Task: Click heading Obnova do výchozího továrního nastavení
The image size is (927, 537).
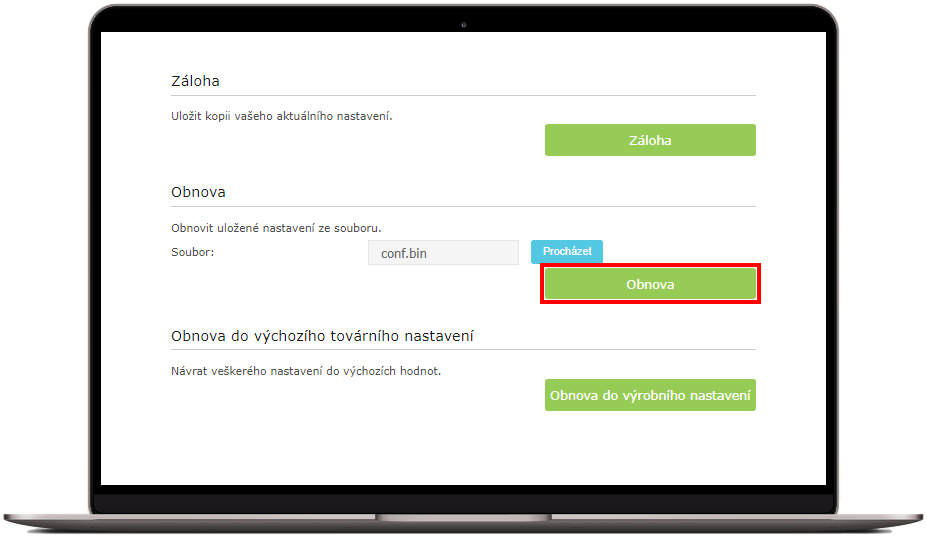Action: coord(322,336)
